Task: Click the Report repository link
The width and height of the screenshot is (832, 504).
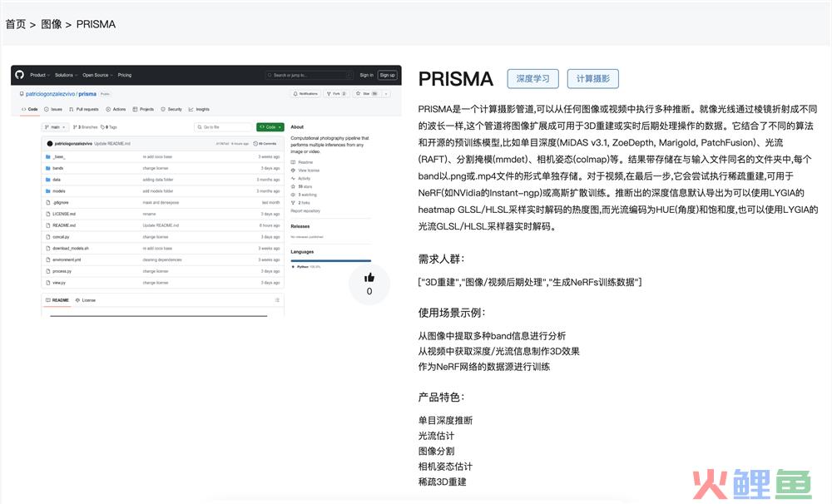Action: (305, 211)
